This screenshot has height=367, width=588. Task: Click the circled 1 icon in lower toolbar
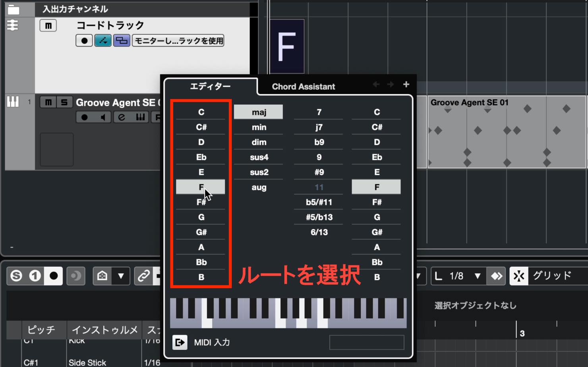[35, 276]
